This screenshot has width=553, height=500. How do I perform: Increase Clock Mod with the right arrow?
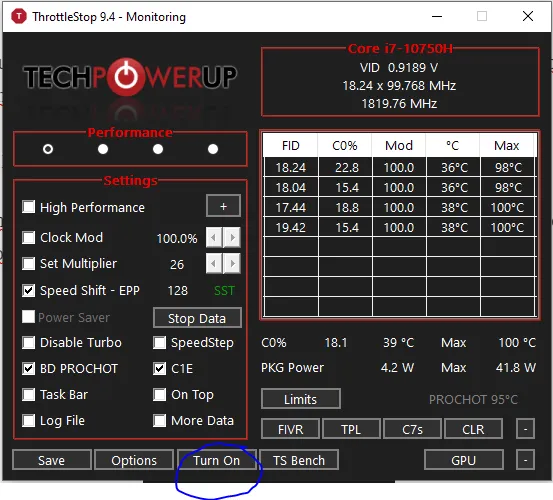tap(232, 238)
